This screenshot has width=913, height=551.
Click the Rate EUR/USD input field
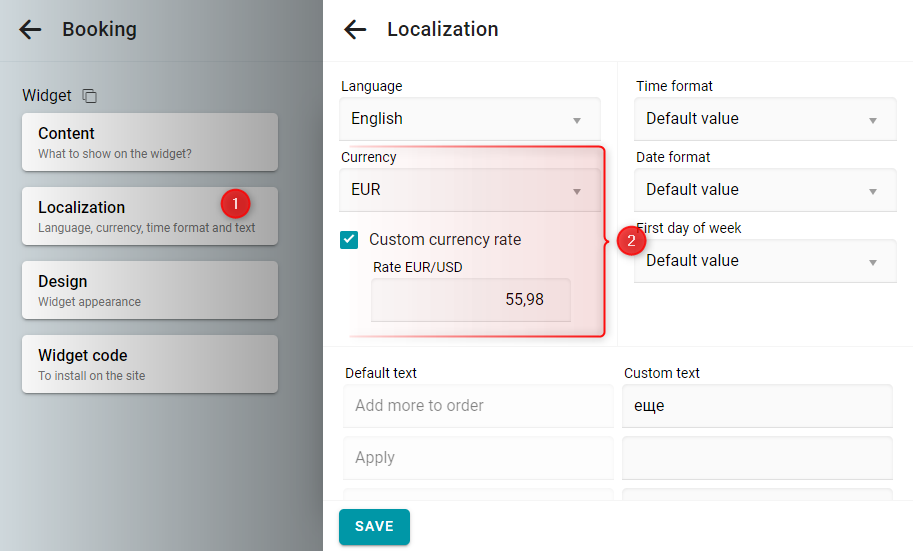(470, 299)
